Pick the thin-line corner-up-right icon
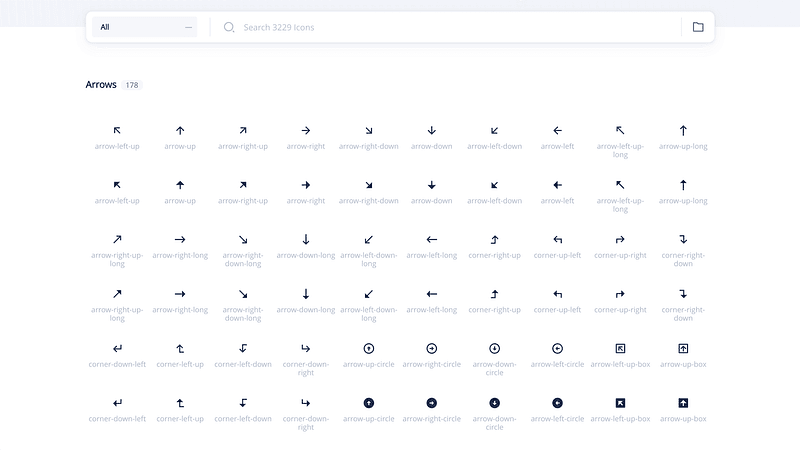 coord(620,239)
